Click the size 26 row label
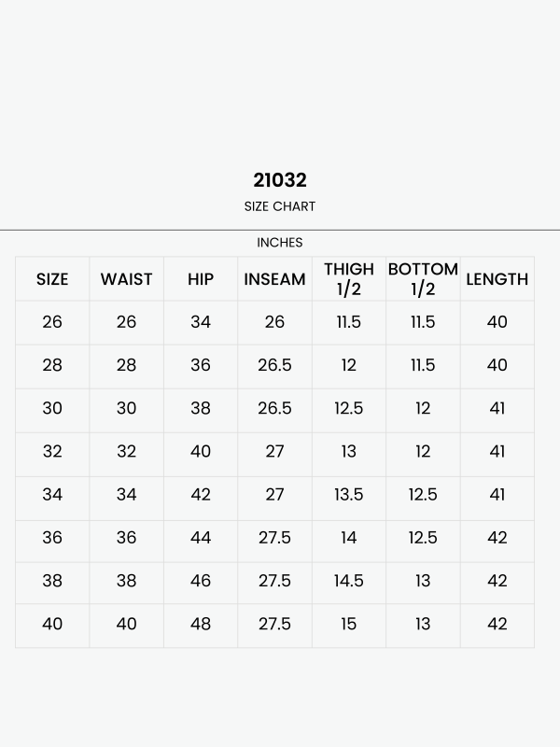The height and width of the screenshot is (747, 560). pyautogui.click(x=52, y=322)
